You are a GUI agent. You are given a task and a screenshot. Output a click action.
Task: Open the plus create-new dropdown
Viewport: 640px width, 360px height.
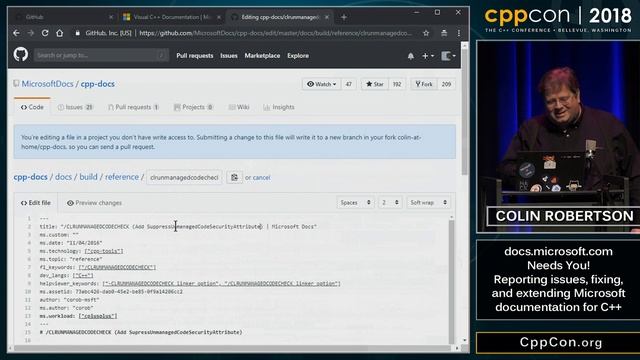pyautogui.click(x=428, y=56)
